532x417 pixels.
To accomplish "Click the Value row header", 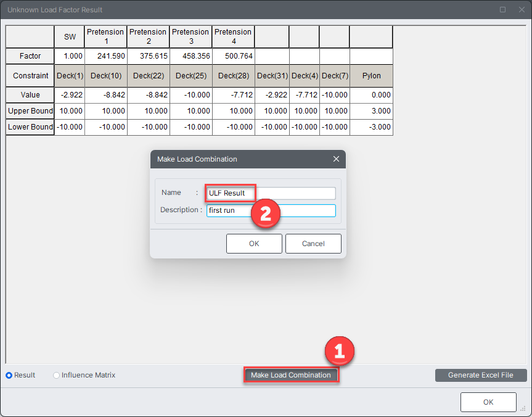I will pyautogui.click(x=30, y=95).
